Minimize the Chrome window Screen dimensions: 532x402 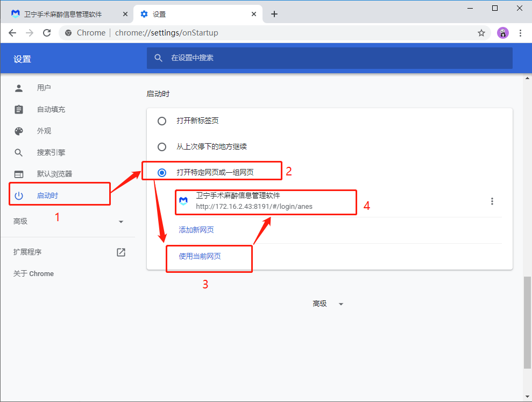click(x=470, y=8)
